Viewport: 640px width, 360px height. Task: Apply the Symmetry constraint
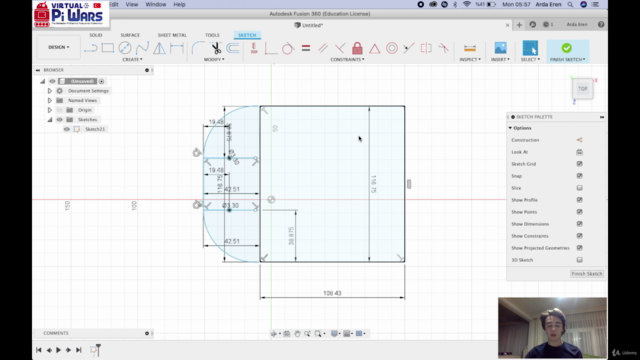point(426,48)
